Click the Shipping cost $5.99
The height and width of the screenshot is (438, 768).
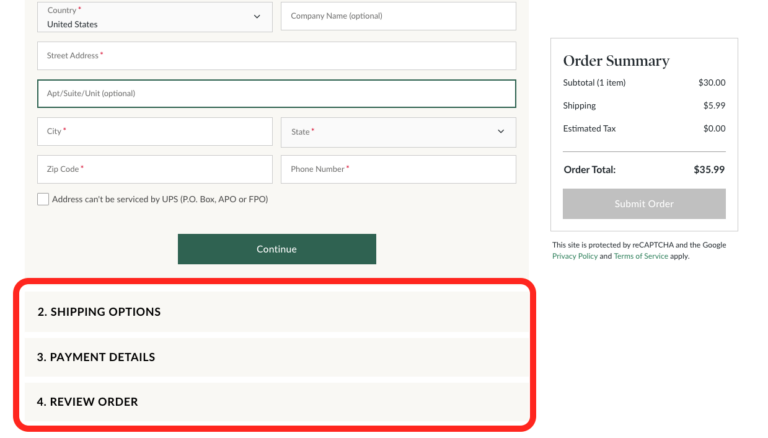coord(714,105)
